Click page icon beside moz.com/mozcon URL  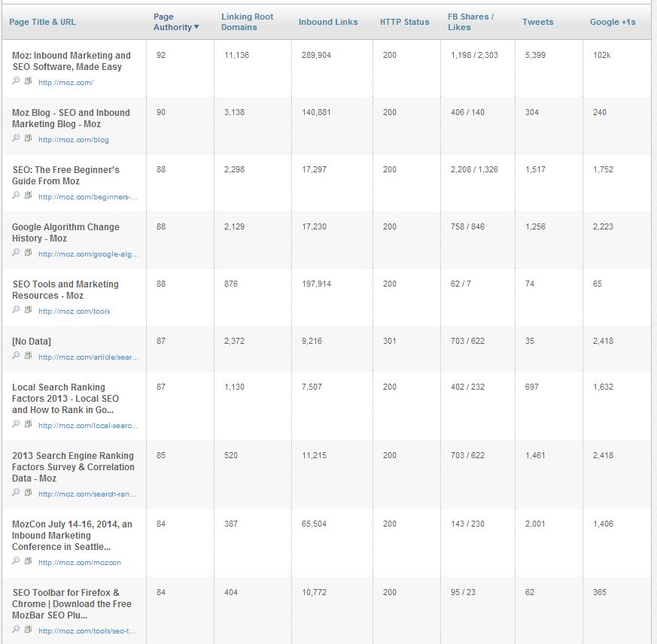coord(28,560)
